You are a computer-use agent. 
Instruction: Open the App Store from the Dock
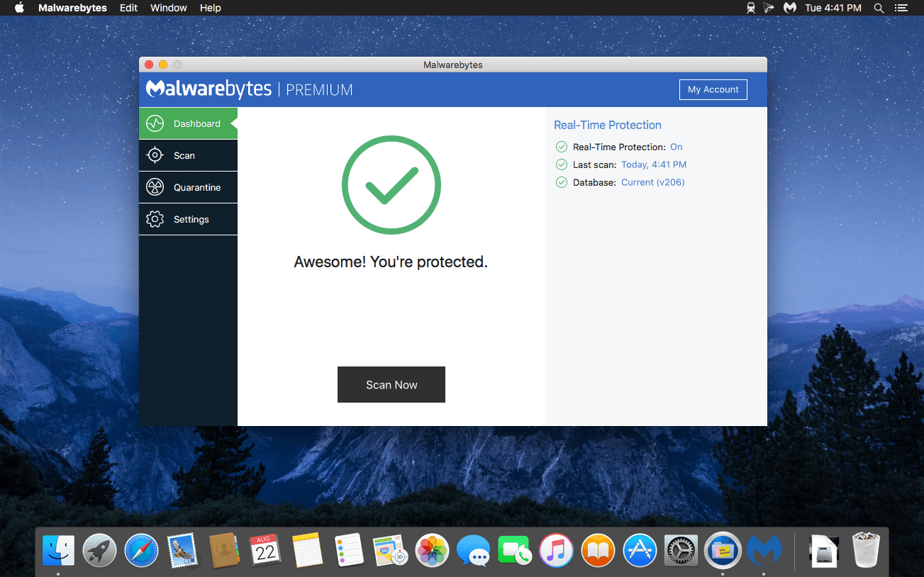640,550
